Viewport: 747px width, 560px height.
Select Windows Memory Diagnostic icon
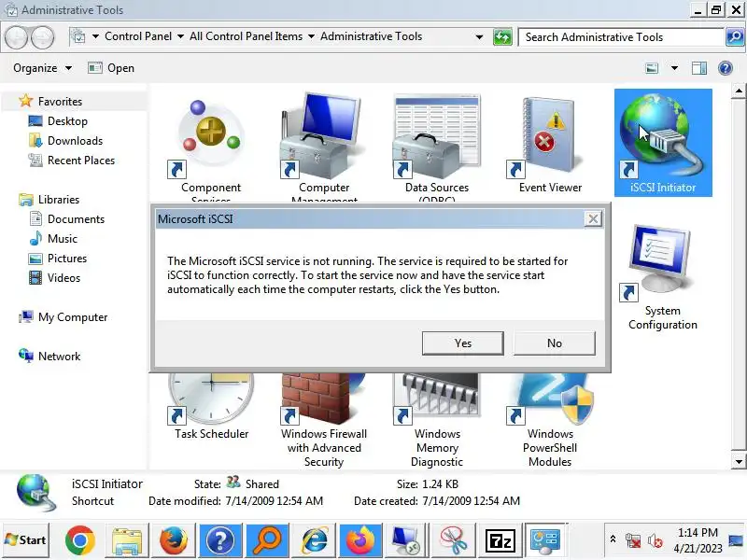click(x=437, y=419)
